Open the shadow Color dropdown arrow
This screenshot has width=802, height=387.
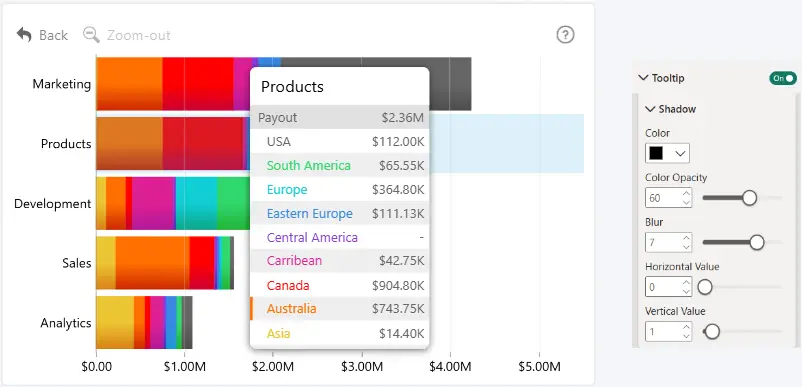tap(680, 153)
